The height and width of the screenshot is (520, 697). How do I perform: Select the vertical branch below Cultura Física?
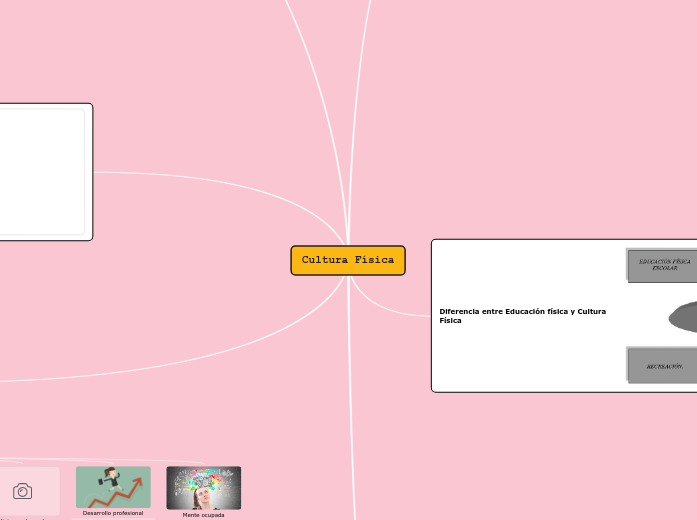352,400
